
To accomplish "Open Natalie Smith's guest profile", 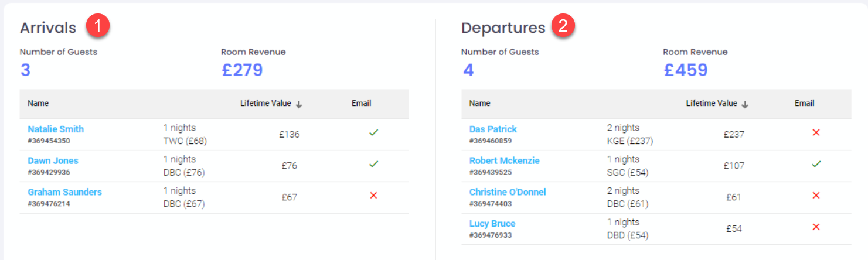I will (x=56, y=129).
